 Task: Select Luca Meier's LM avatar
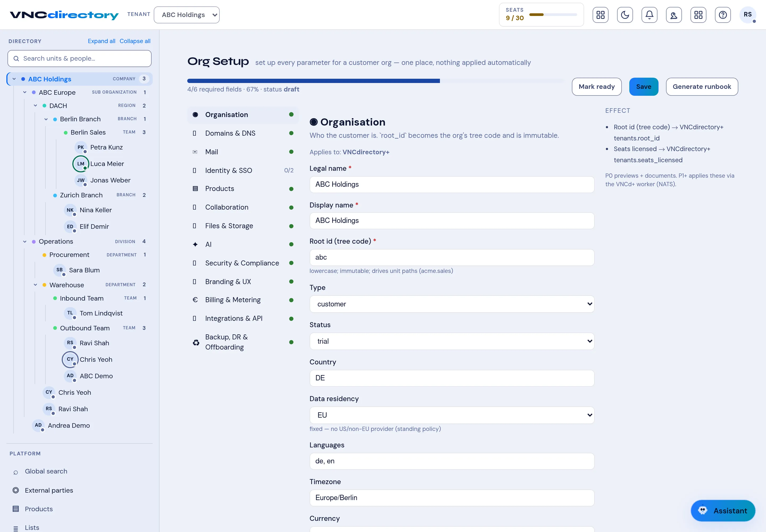coord(81,164)
